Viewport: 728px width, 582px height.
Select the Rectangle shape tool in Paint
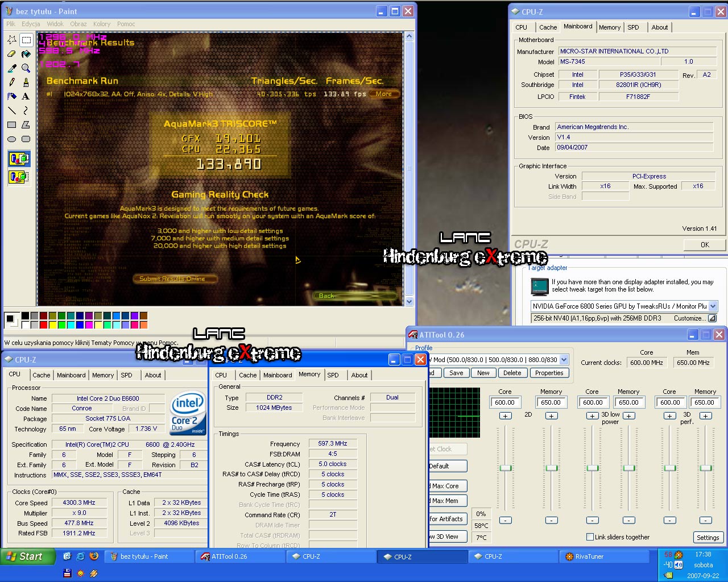[x=12, y=125]
